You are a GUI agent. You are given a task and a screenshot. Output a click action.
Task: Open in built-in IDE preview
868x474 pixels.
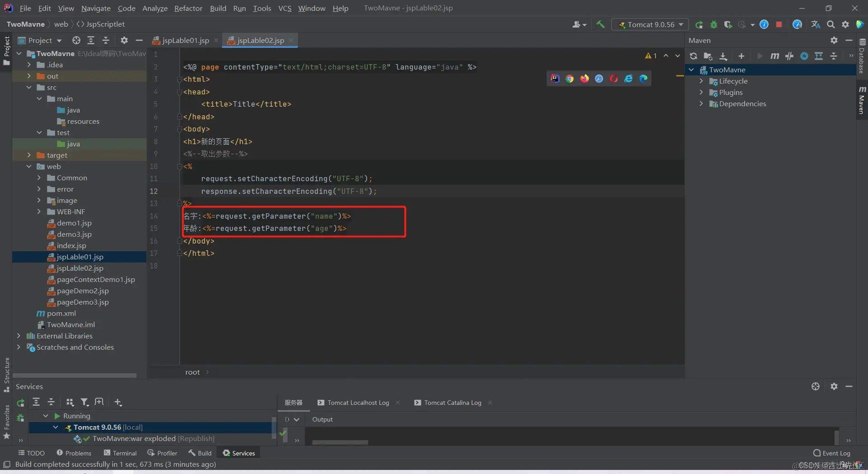[555, 79]
